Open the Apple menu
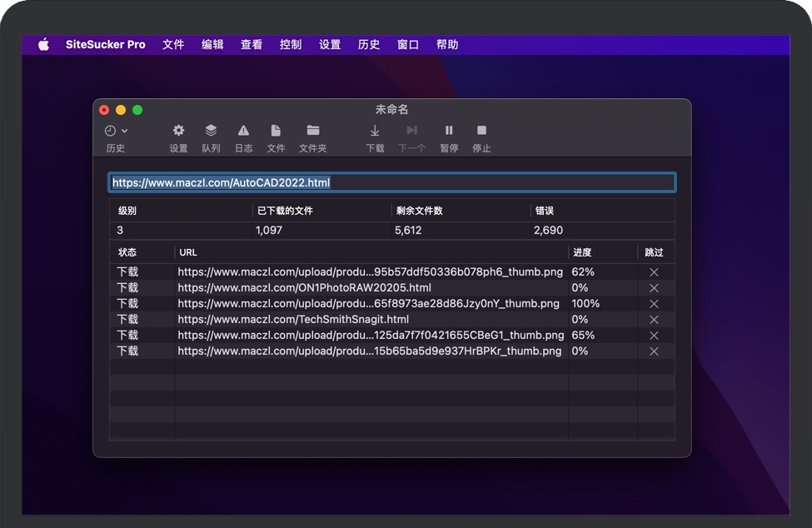812x528 pixels. coord(43,45)
